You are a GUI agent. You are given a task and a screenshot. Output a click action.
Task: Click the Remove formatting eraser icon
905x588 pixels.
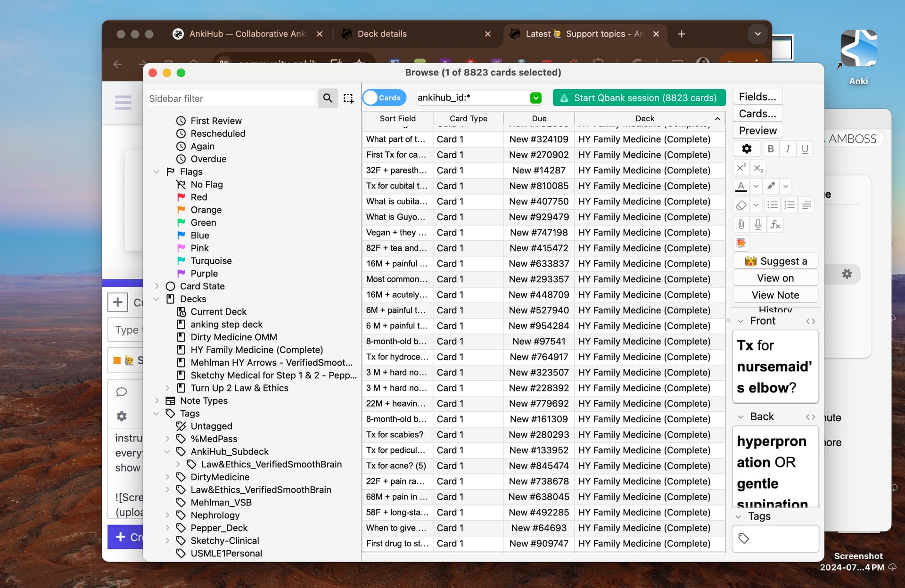pyautogui.click(x=741, y=205)
